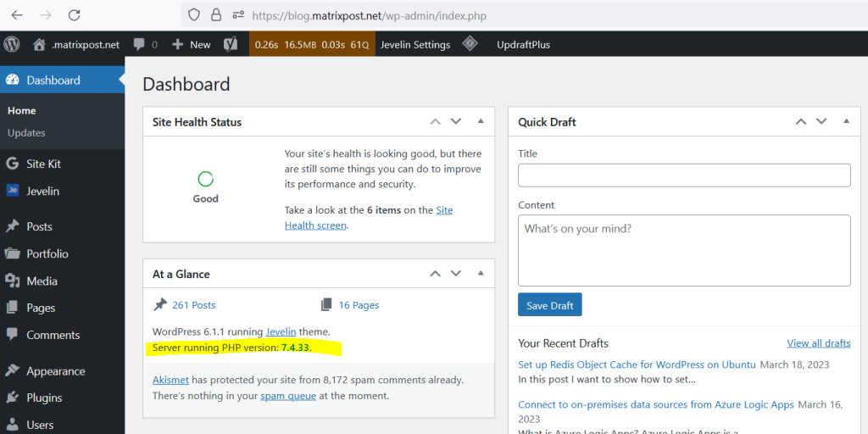Image resolution: width=868 pixels, height=434 pixels.
Task: Open draft Set up Redis Object Cache
Action: point(637,364)
